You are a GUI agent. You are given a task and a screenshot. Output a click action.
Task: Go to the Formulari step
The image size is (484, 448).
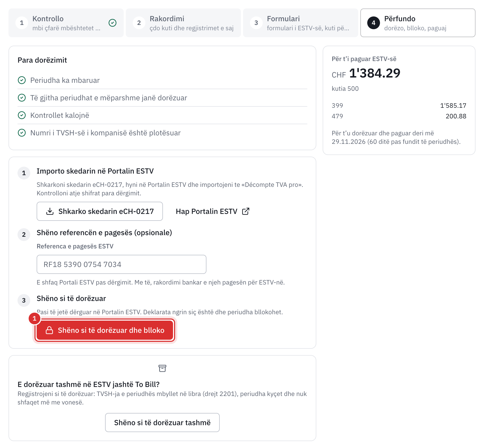301,23
